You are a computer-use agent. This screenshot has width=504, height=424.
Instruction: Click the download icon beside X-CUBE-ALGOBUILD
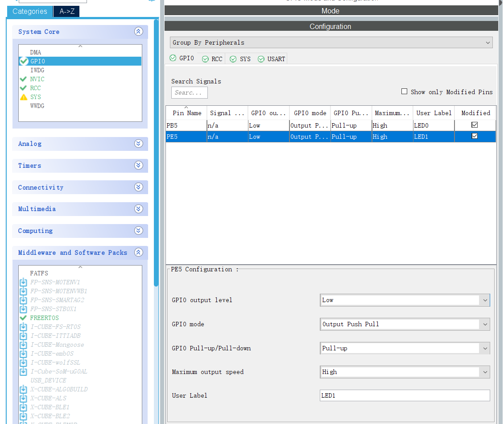click(x=23, y=389)
